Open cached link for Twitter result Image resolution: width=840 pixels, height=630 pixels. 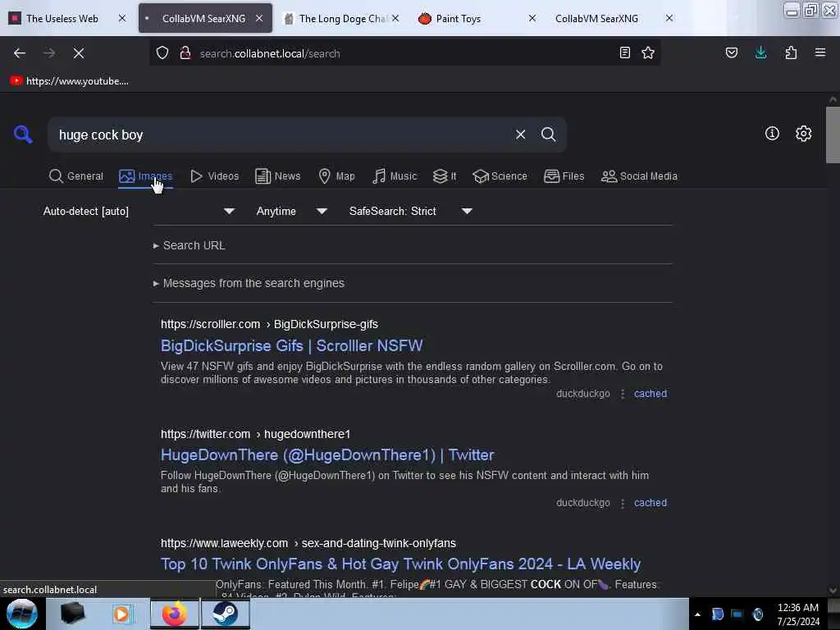(651, 503)
